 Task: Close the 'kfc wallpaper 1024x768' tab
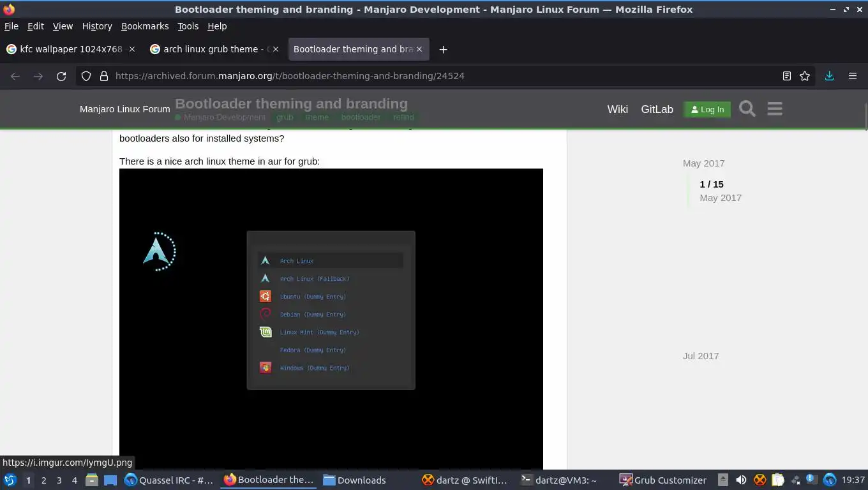(132, 49)
